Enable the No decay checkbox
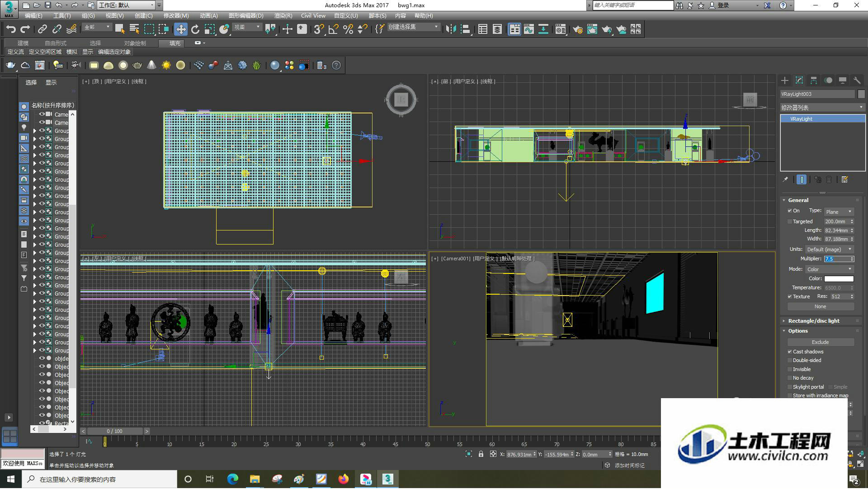Image resolution: width=868 pixels, height=489 pixels. (x=790, y=378)
